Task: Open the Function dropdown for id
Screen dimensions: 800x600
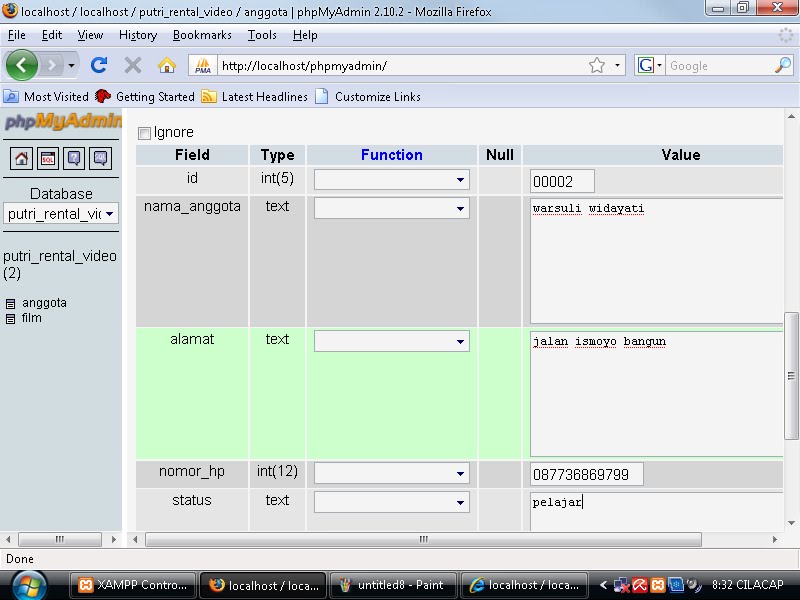Action: 391,180
